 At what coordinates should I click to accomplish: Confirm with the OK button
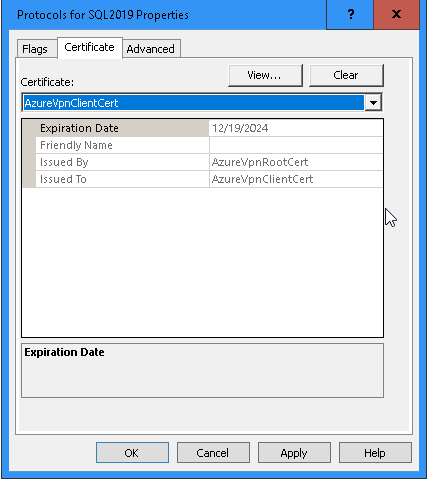tap(132, 453)
